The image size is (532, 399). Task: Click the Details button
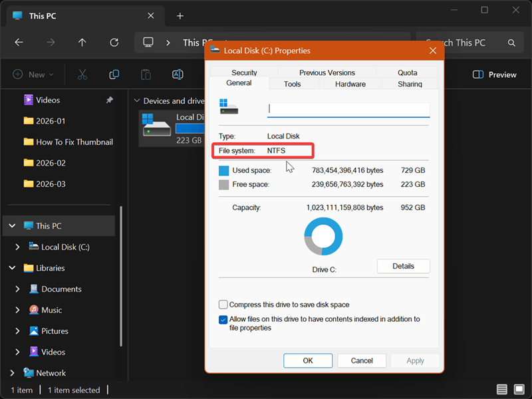(x=403, y=266)
